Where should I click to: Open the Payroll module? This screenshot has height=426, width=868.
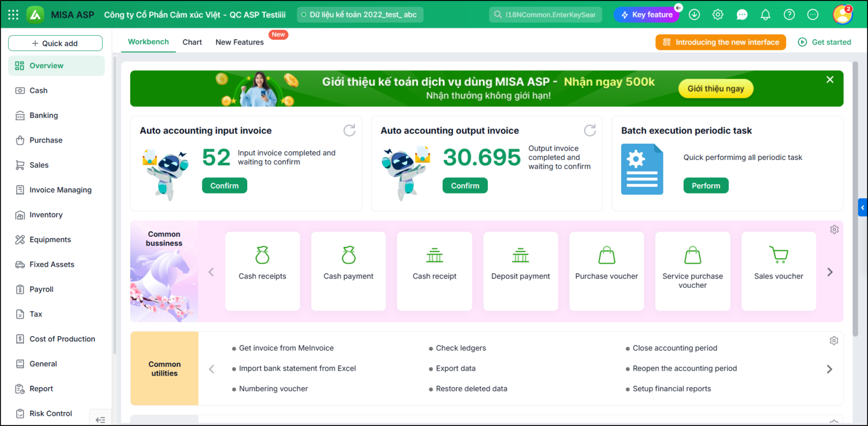tap(56, 289)
